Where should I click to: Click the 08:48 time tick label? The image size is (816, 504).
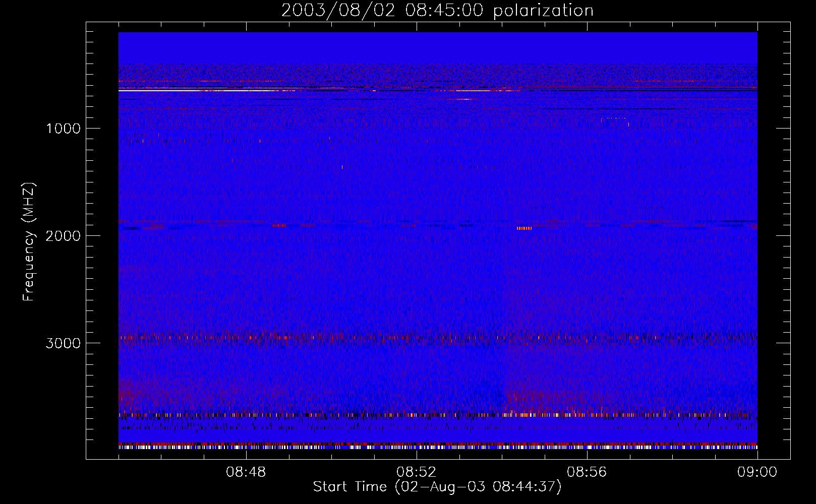246,472
